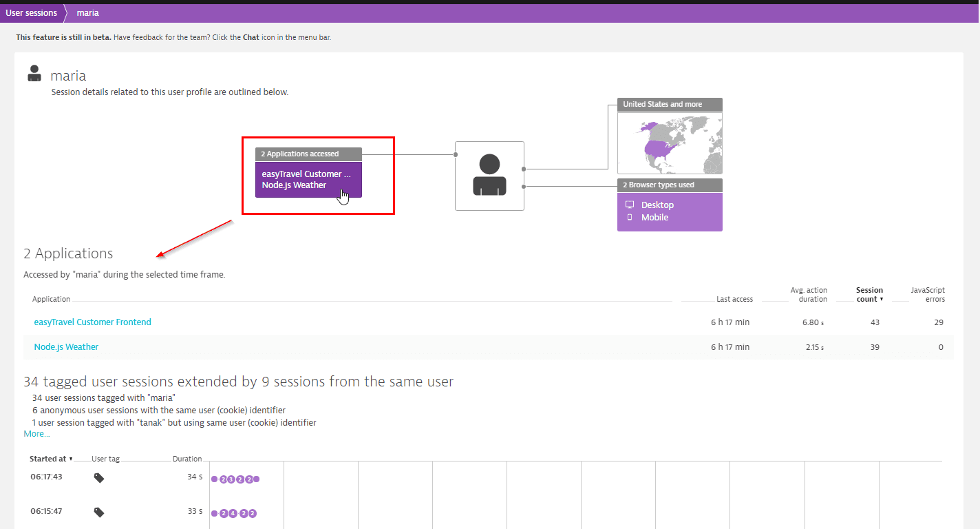Screen dimensions: 980x529
Task: Select the maria breadcrumb item
Action: pos(88,13)
